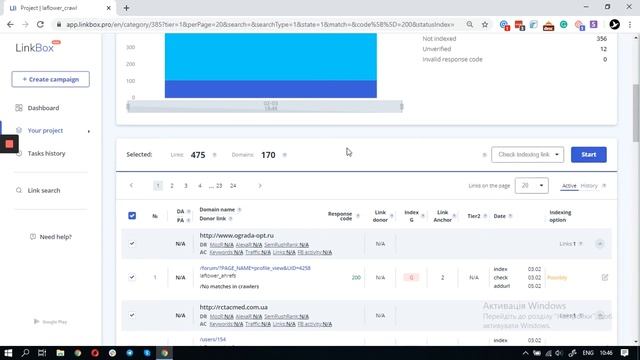Click the browser address bar URL
Screen dimensions: 640x360
pyautogui.click(x=260, y=24)
